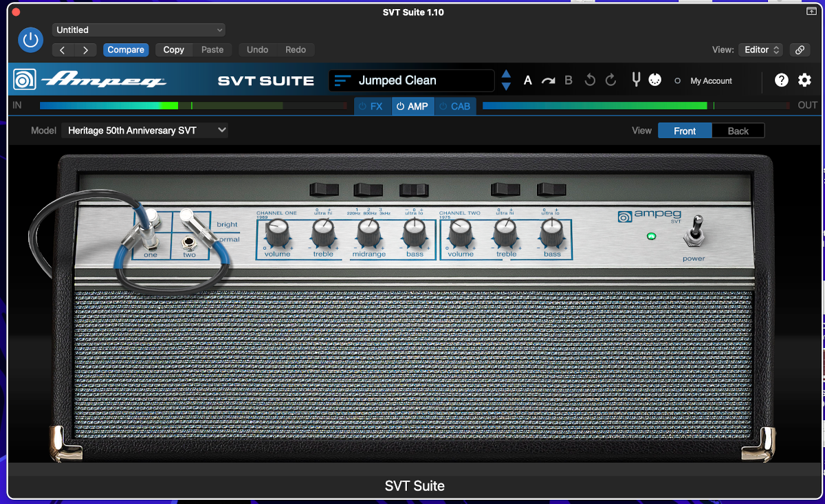The width and height of the screenshot is (825, 504).
Task: Expand the Untitled preset dropdown
Action: (x=139, y=30)
